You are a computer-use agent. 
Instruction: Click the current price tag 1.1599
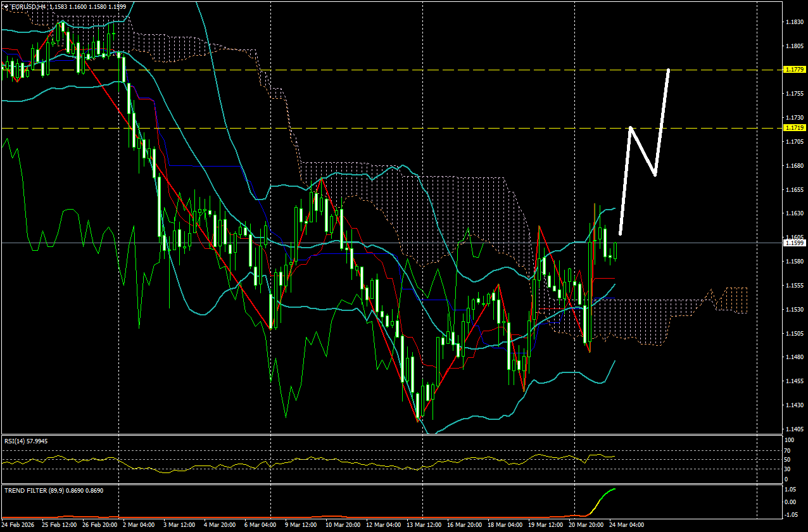click(x=794, y=243)
